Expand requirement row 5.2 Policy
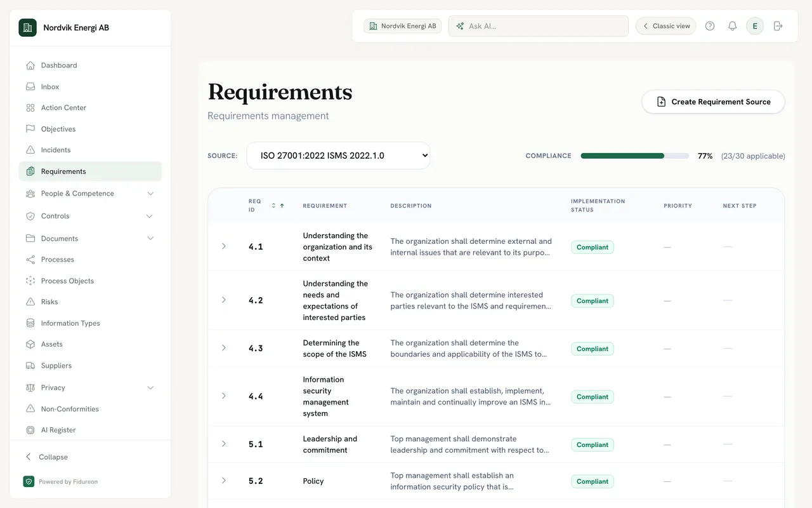 (223, 481)
